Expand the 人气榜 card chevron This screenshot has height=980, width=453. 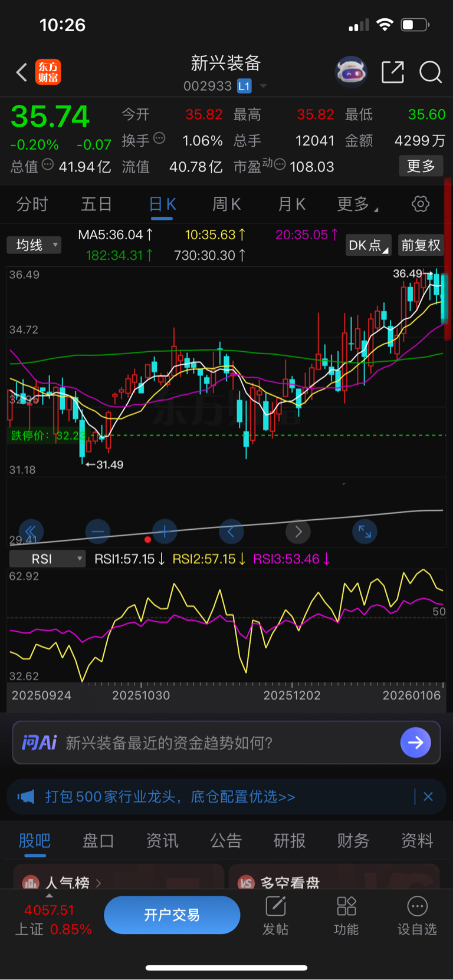pyautogui.click(x=99, y=883)
